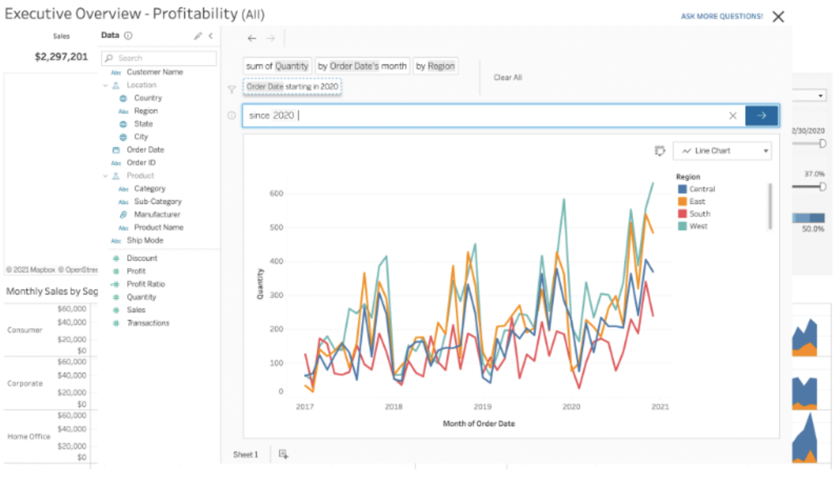Click the forward arrow icon
Viewport: 837px width, 504px height.
point(271,38)
